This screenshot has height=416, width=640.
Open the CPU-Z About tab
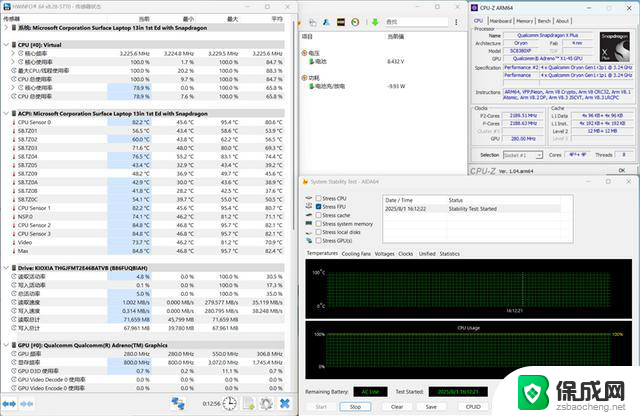[562, 21]
